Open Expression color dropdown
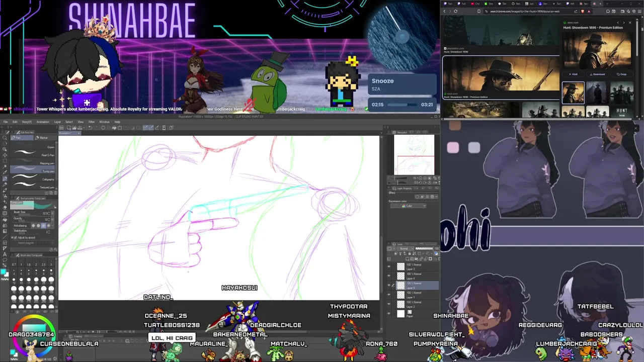Viewport: 644px width, 362px height. [408, 206]
